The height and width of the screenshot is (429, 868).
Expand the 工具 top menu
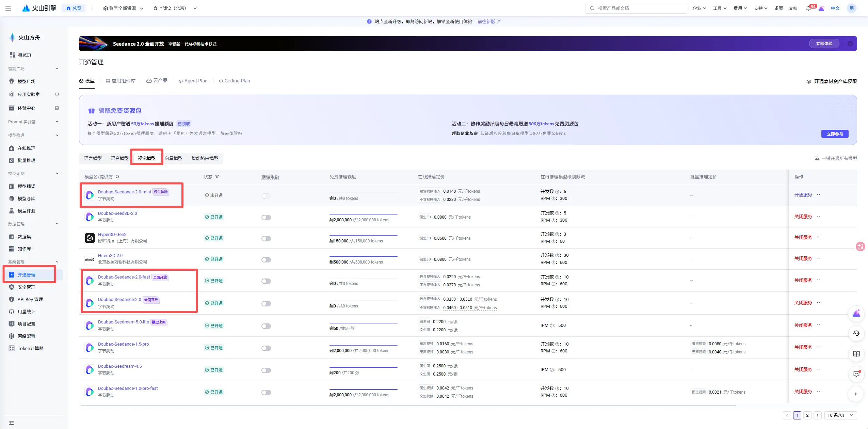[x=720, y=8]
